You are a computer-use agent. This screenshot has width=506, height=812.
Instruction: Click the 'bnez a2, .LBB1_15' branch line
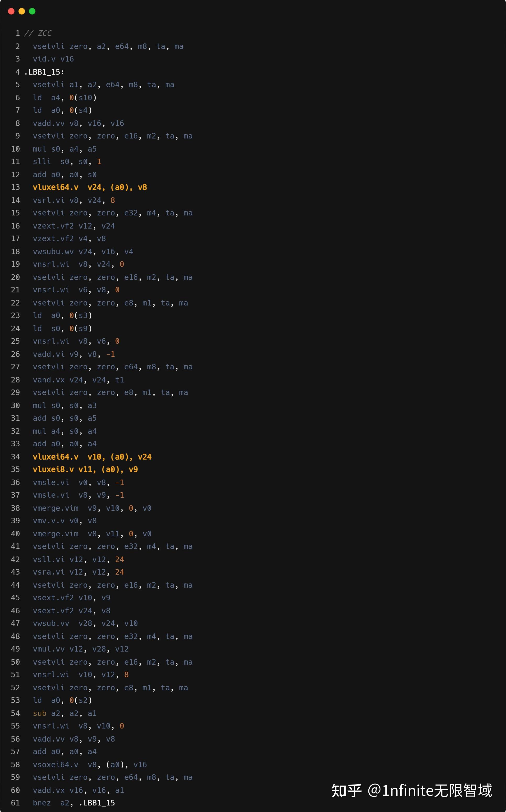[x=74, y=803]
